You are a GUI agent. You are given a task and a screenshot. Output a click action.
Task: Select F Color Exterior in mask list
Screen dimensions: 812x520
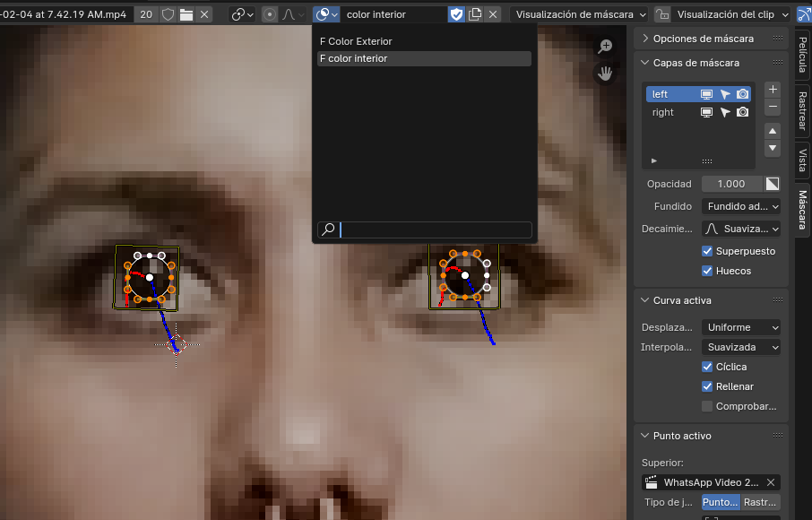(x=424, y=41)
